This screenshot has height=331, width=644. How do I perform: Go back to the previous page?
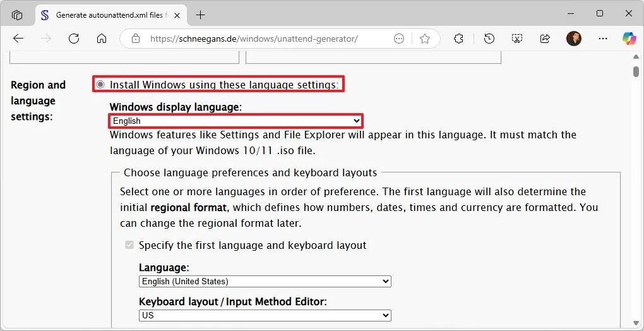click(x=18, y=39)
